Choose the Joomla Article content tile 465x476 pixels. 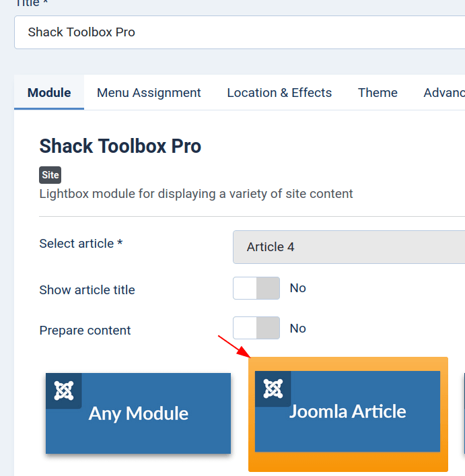pyautogui.click(x=348, y=411)
